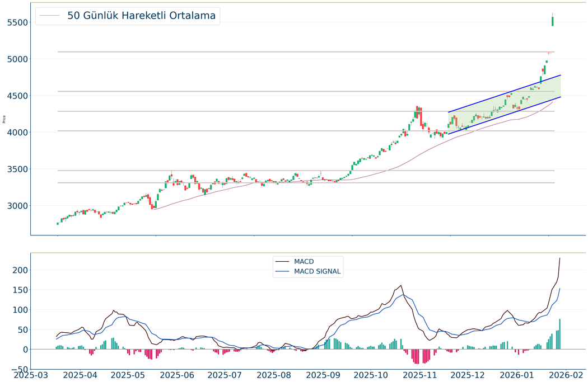The width and height of the screenshot is (588, 382).
Task: Select the tallest green candle near 5500
Action: 552,21
